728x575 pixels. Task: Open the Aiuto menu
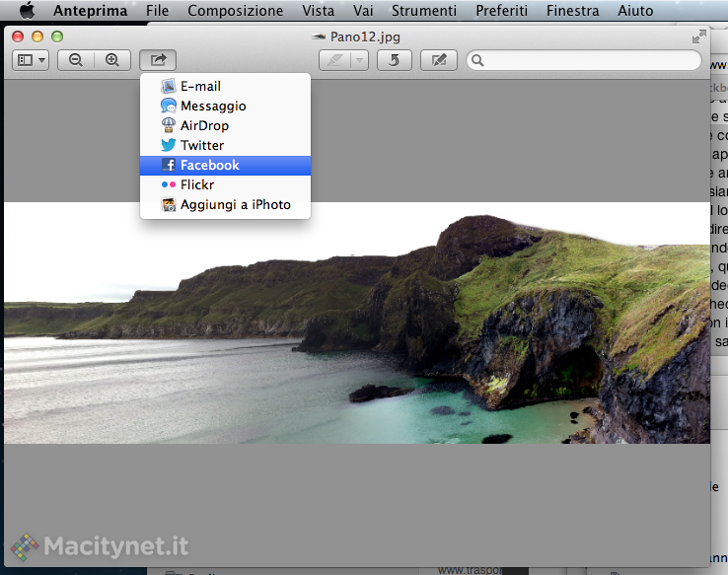[x=635, y=10]
